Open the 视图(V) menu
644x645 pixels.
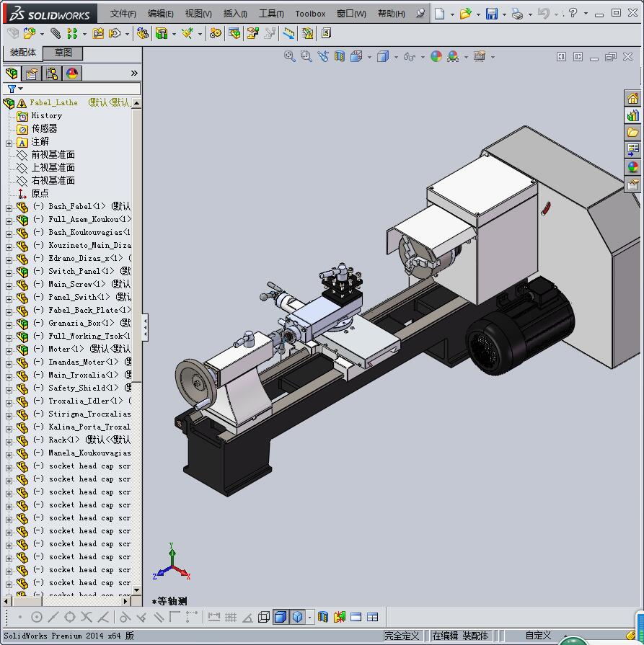198,14
